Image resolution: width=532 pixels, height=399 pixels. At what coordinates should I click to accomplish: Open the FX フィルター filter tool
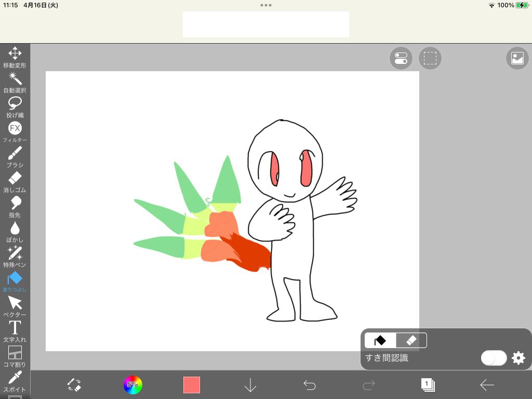pyautogui.click(x=15, y=131)
